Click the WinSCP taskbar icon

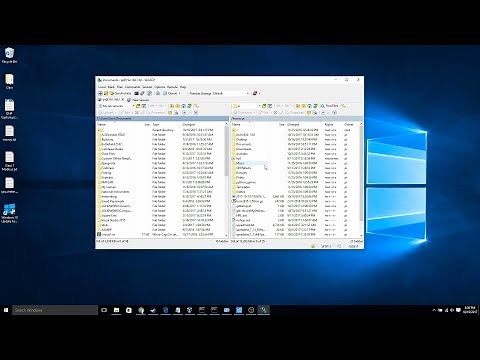263,310
